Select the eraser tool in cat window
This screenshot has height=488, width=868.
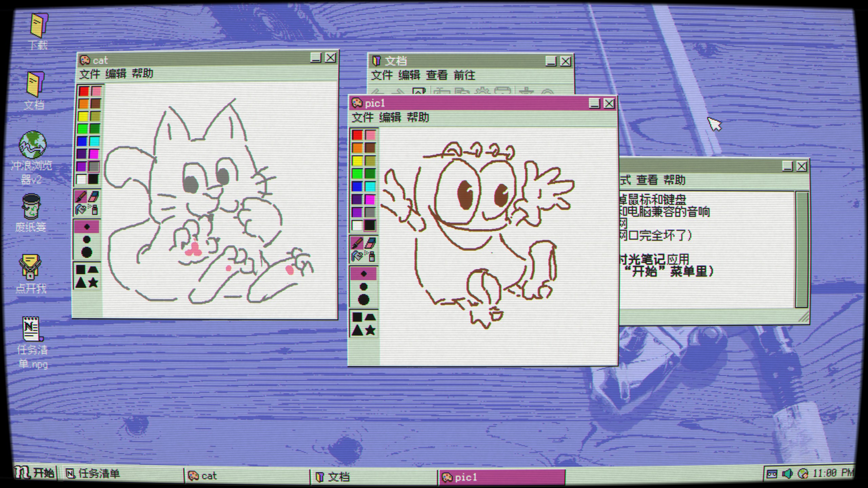click(94, 196)
